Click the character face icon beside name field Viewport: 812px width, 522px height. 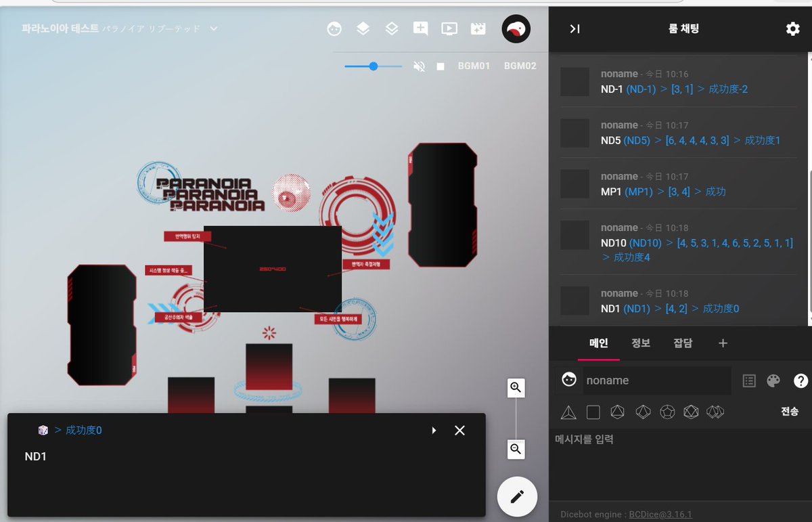tap(569, 380)
